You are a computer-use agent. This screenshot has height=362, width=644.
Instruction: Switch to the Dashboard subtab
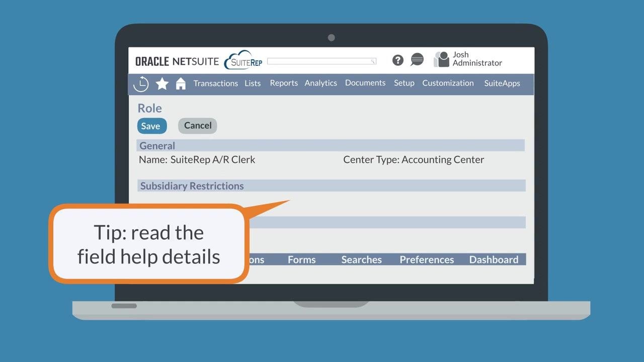(x=494, y=260)
